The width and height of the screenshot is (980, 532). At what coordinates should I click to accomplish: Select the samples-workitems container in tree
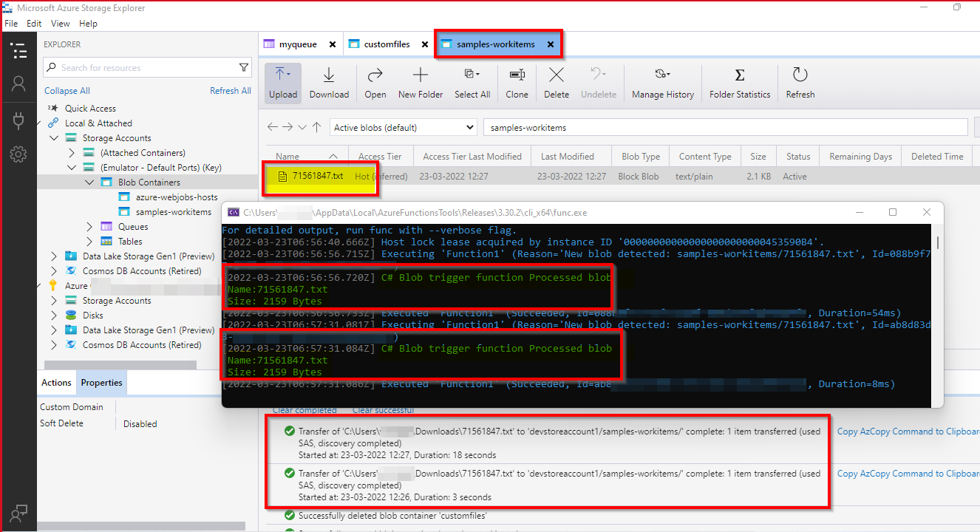coord(174,212)
